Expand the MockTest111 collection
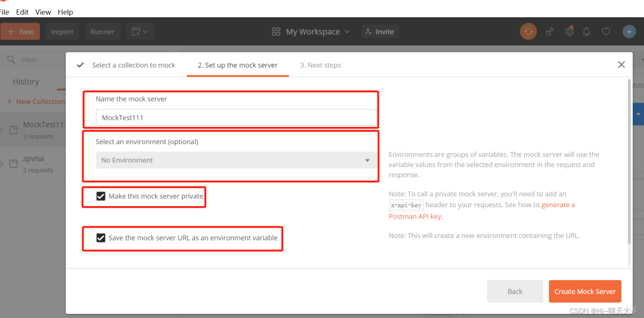Viewport: 644px width, 318px height. (x=2, y=130)
